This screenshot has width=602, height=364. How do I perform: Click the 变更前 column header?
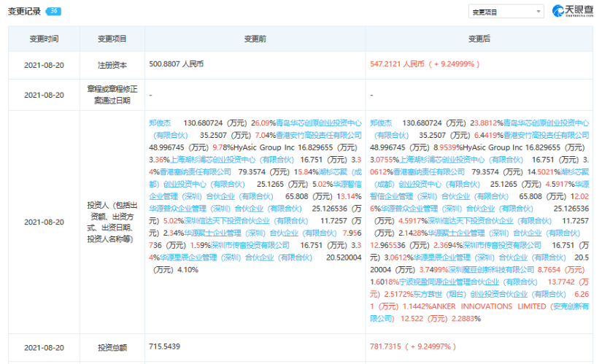[x=255, y=39]
